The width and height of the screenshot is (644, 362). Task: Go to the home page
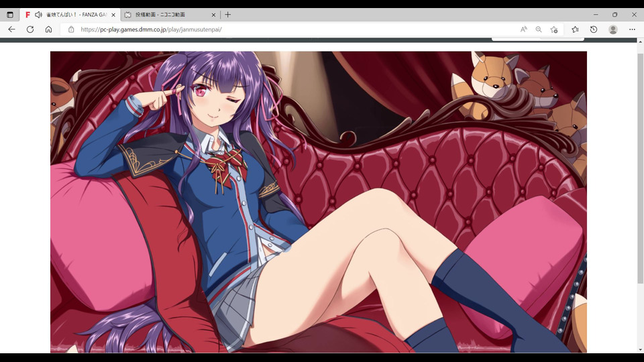[48, 29]
